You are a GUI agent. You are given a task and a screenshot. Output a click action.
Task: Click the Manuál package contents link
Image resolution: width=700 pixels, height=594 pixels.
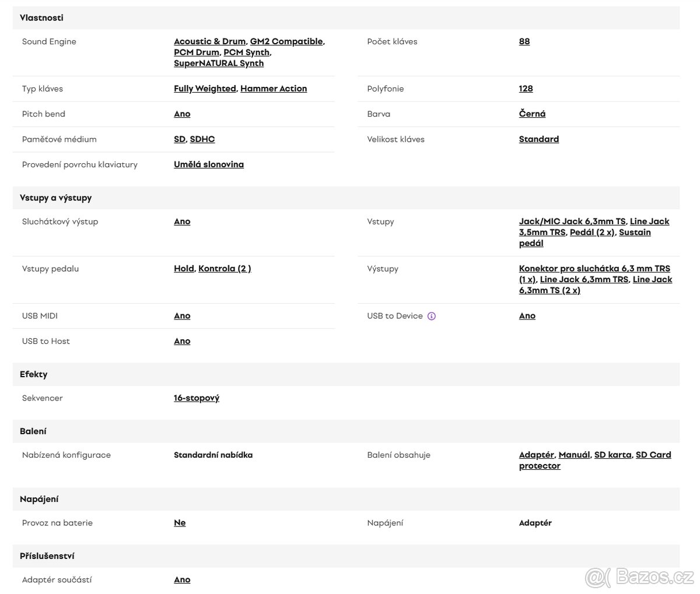point(574,455)
